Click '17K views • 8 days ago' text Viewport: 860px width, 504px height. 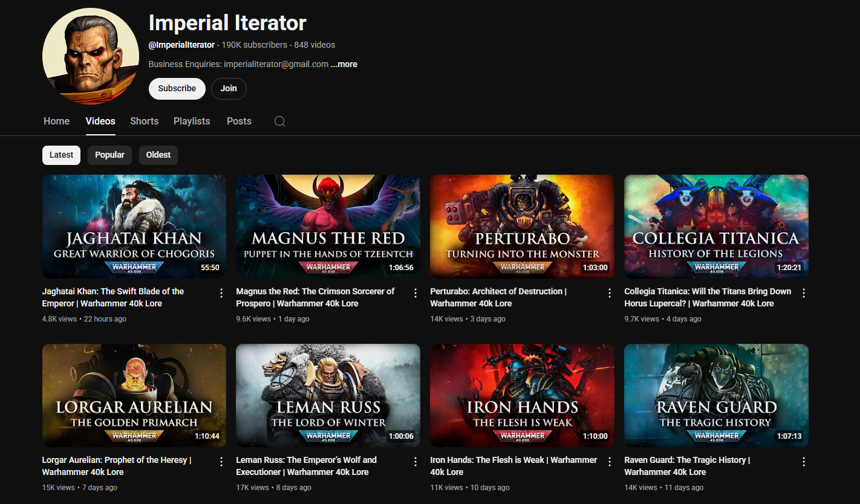[x=273, y=488]
